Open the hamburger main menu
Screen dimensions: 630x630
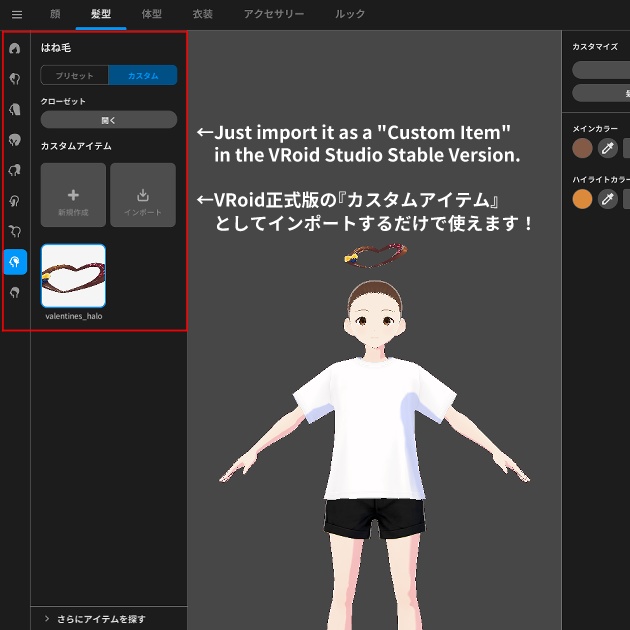pyautogui.click(x=17, y=15)
